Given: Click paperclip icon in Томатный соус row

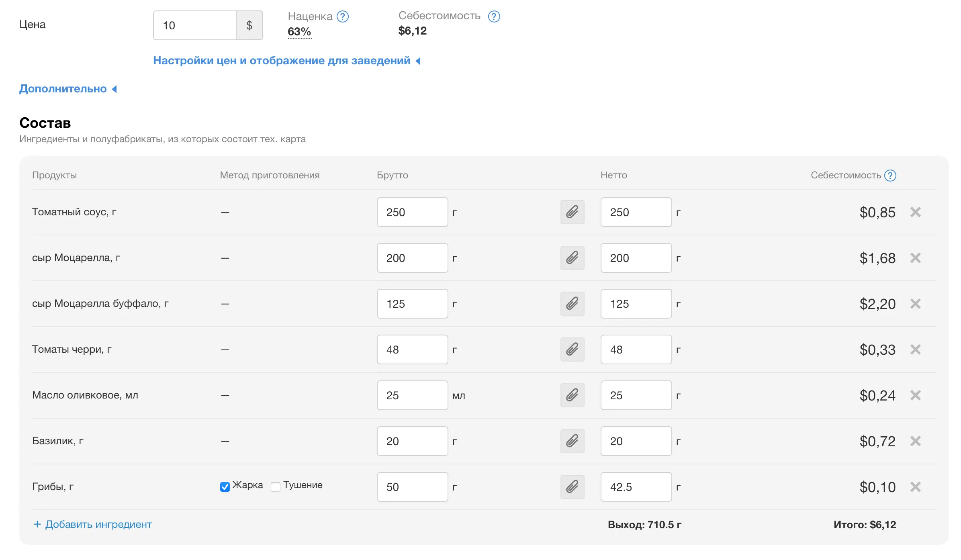Looking at the screenshot, I should point(572,212).
